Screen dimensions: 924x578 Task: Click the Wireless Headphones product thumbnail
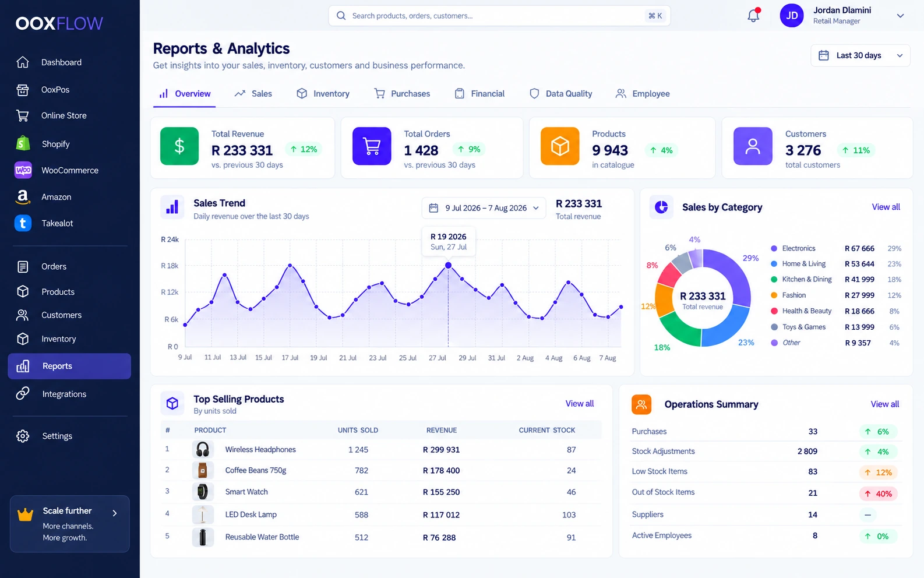tap(202, 449)
